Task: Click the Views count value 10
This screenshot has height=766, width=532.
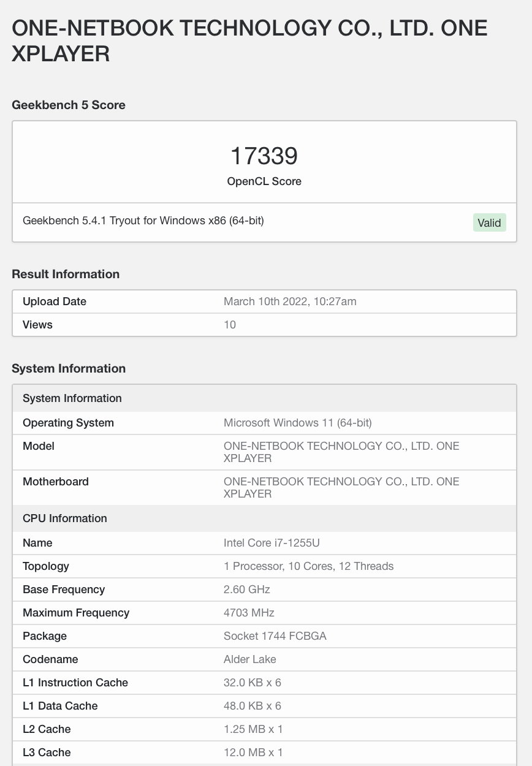Action: (230, 325)
